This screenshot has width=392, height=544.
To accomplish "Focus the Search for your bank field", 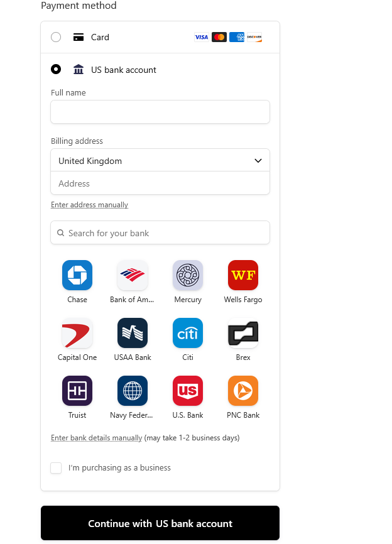I will 160,233.
